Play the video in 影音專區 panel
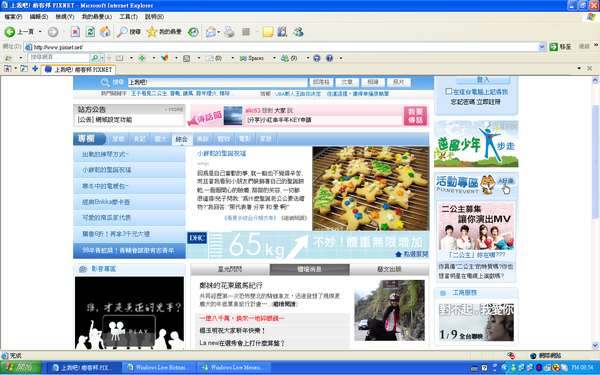 coord(129,331)
